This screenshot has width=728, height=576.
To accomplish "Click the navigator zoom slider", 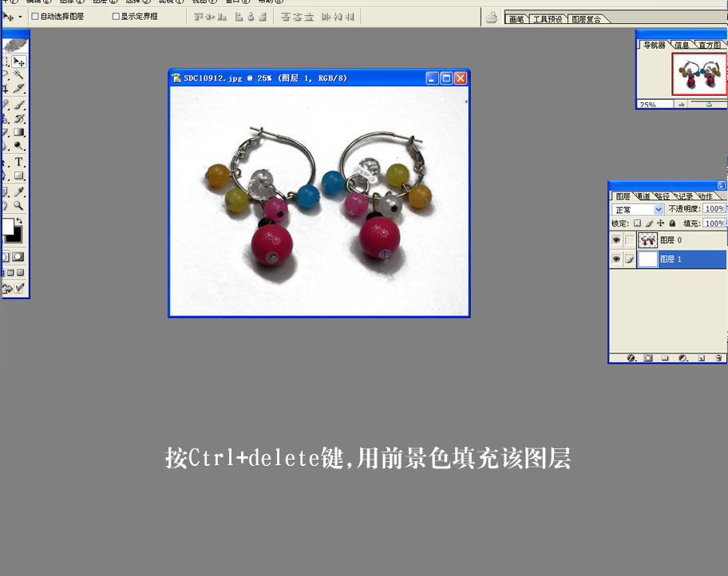I will tap(709, 105).
